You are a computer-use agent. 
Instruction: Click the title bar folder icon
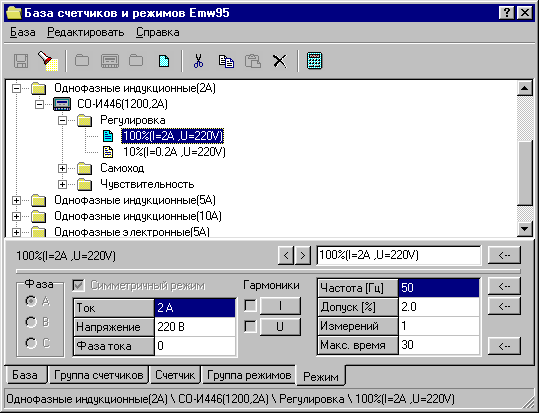(x=13, y=13)
